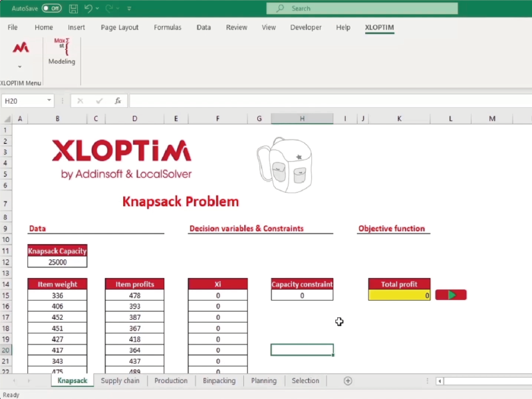This screenshot has width=532, height=399.
Task: Click the Cancel X icon in formula bar
Action: tap(80, 101)
